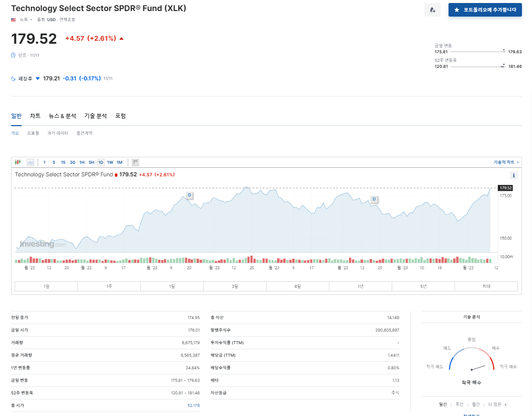The image size is (532, 416).
Task: Set chart interval to 5H
Action: [x=92, y=162]
